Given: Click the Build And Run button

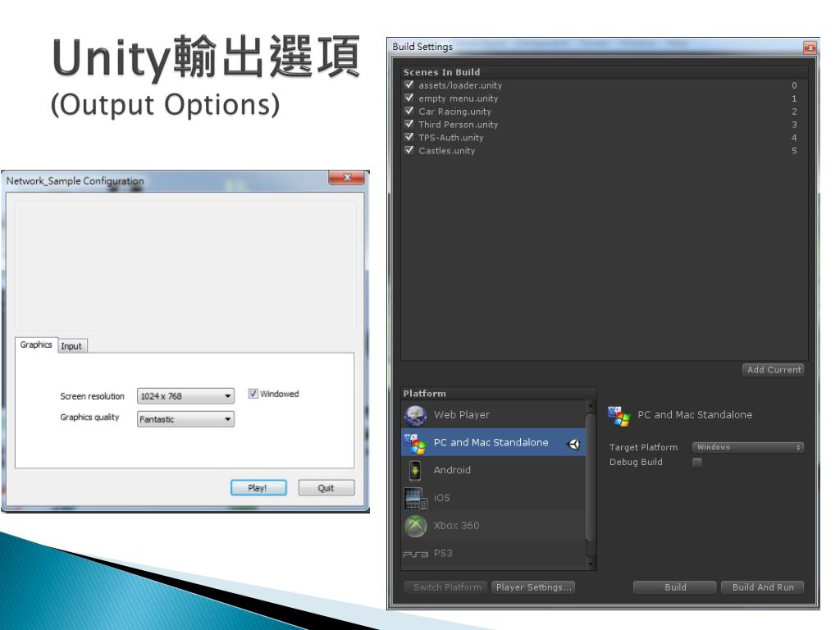Looking at the screenshot, I should [x=762, y=587].
